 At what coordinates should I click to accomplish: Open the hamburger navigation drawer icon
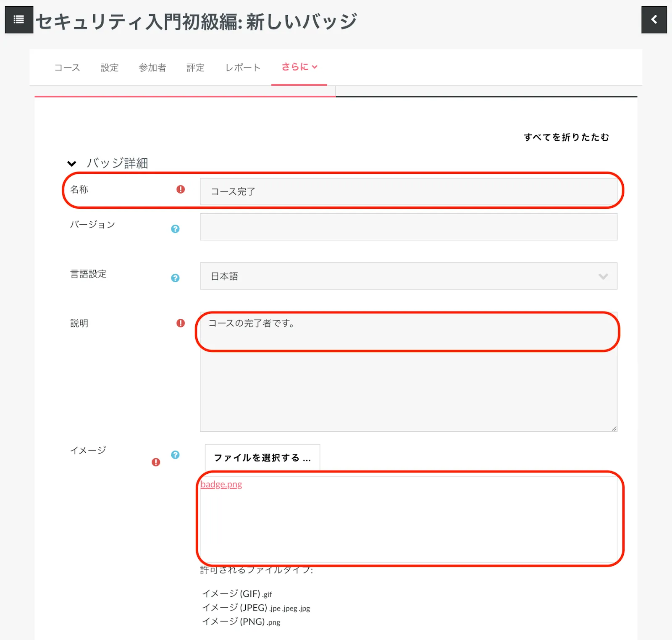[x=19, y=19]
